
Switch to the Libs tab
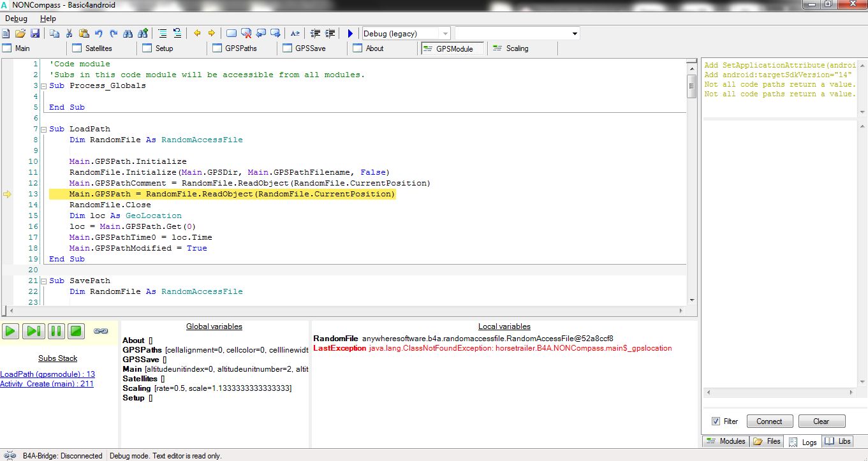[x=837, y=441]
